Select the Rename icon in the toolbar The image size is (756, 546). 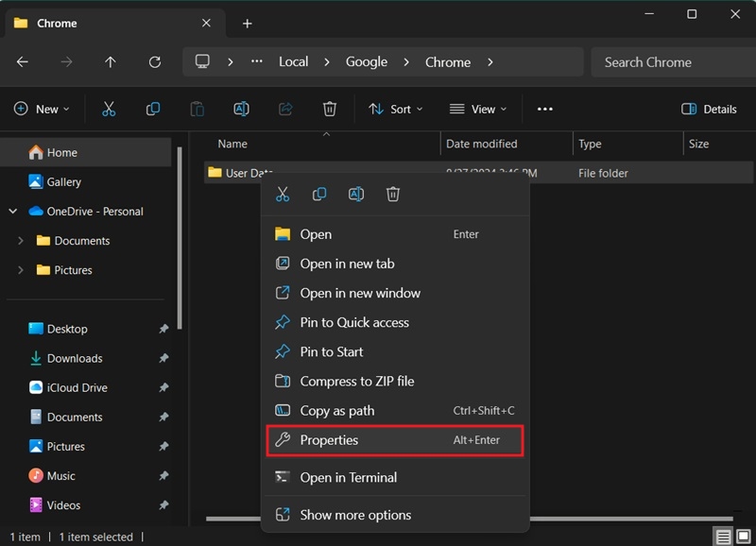(x=241, y=109)
